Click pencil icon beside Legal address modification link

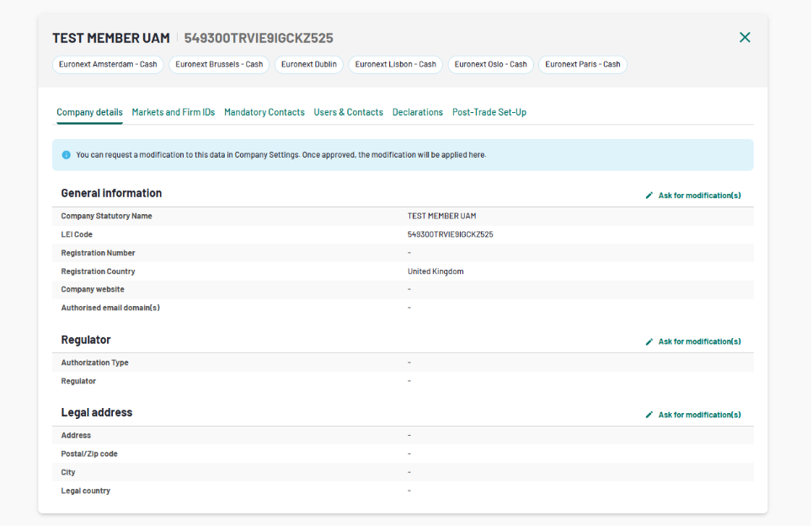pos(649,415)
